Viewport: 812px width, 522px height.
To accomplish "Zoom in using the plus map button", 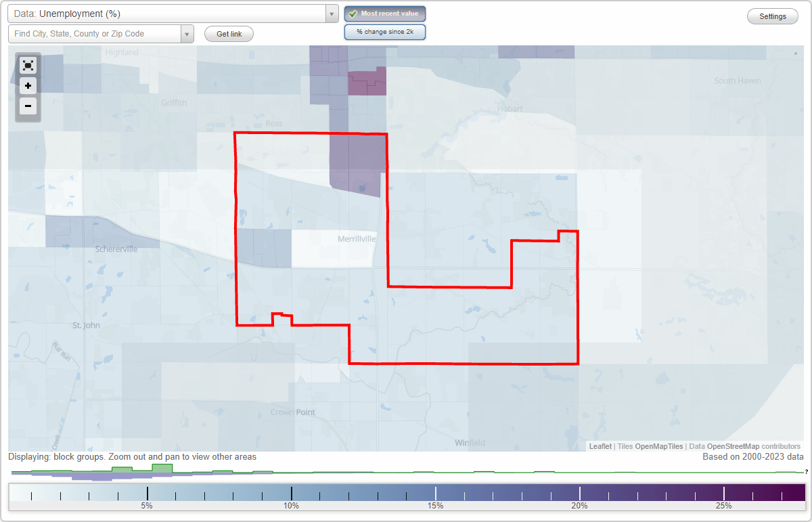I will point(28,86).
